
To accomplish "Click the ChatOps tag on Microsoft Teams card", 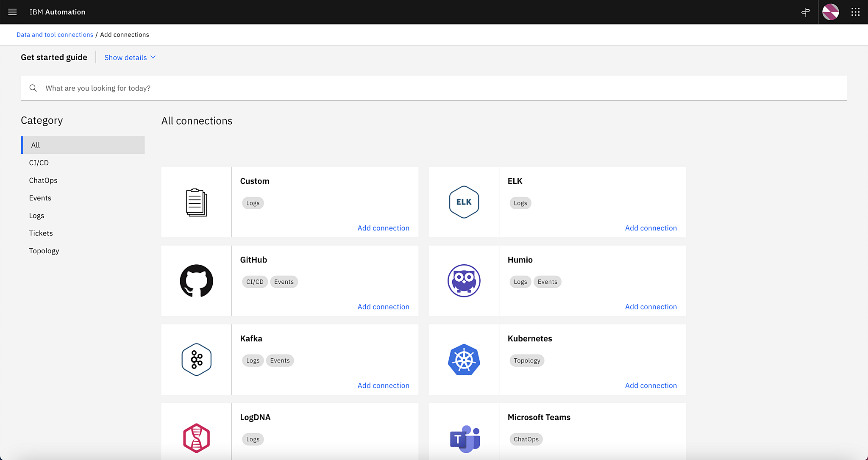I will (526, 440).
